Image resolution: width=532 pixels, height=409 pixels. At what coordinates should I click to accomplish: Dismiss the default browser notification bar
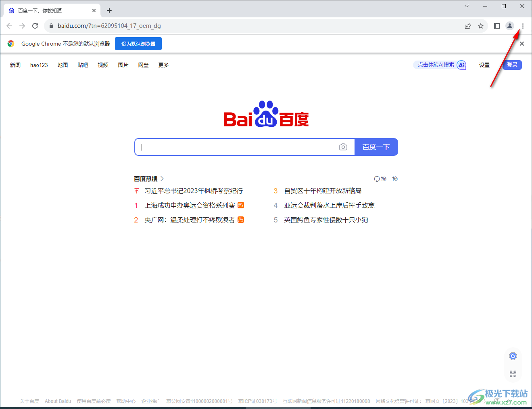[x=522, y=44]
